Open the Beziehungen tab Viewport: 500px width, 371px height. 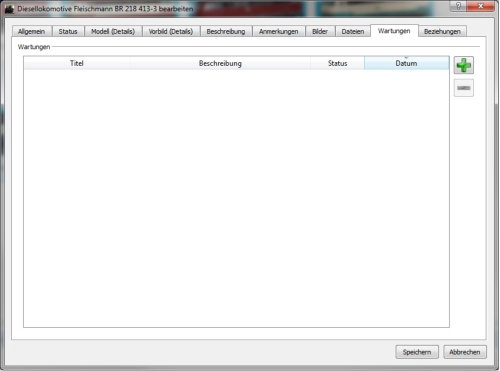point(442,31)
